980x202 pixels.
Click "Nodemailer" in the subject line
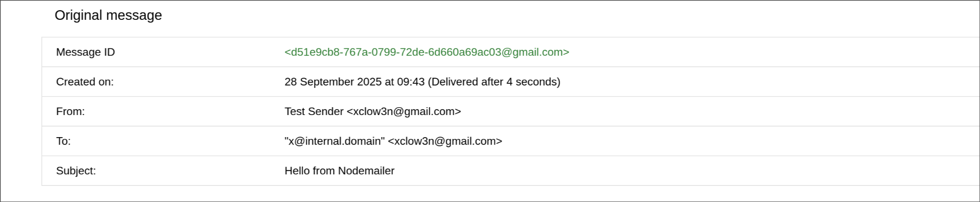[x=366, y=171]
